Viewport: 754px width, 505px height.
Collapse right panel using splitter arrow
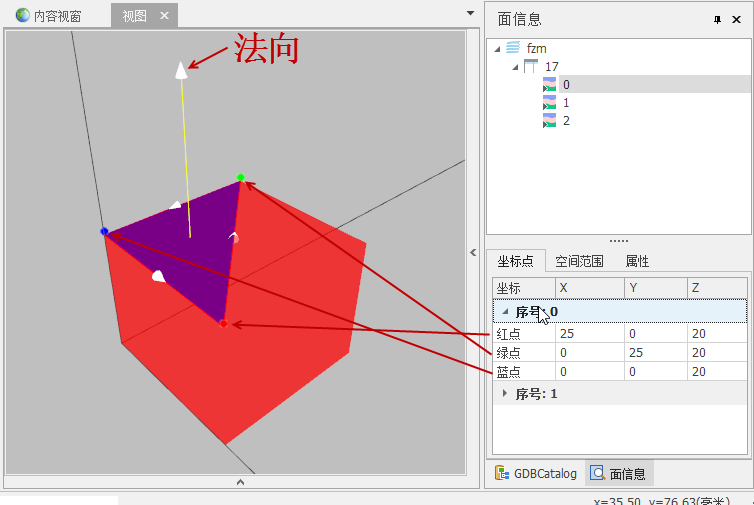click(x=474, y=253)
